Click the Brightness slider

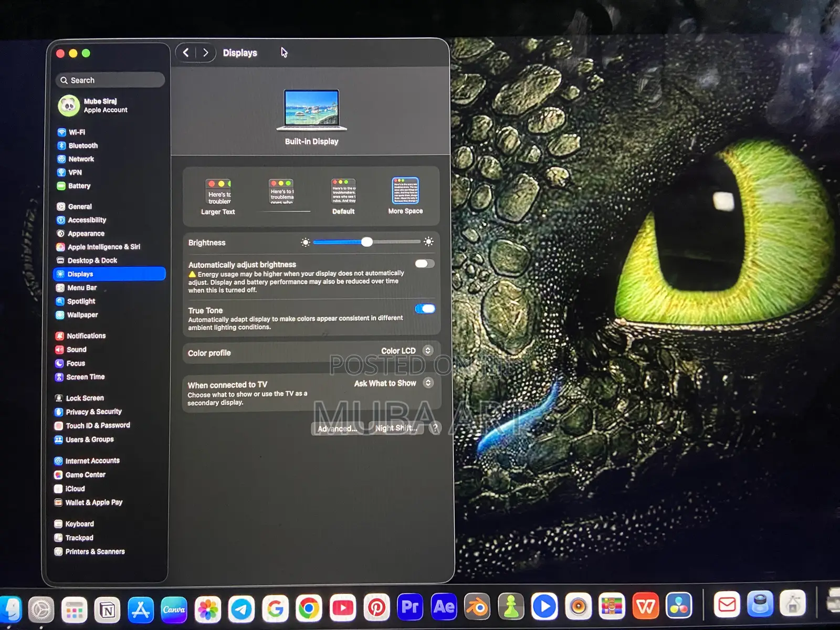[x=367, y=242]
